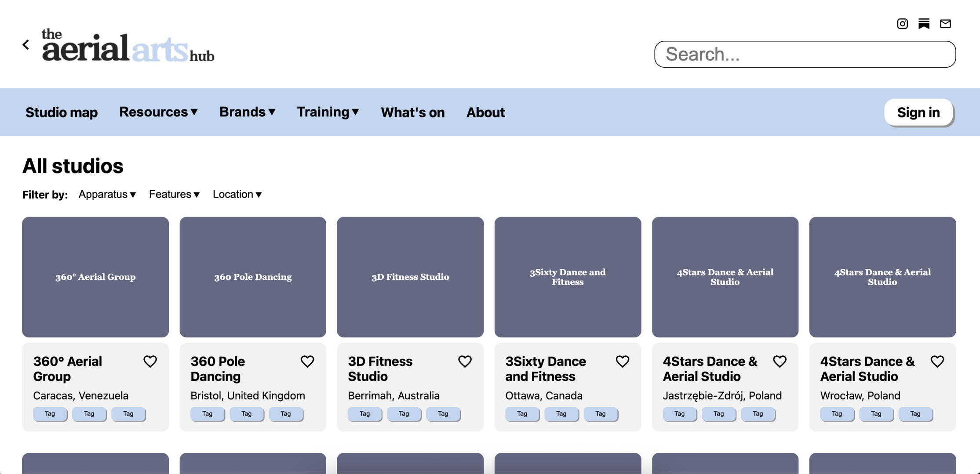Click the aerial arts hub logo

click(x=128, y=47)
